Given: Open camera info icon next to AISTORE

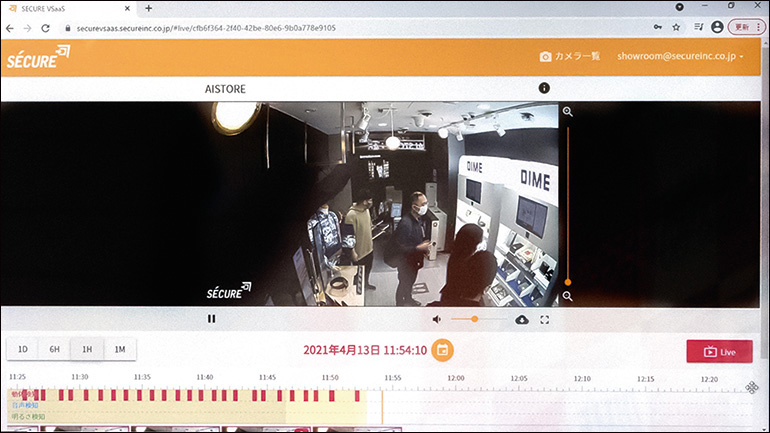Looking at the screenshot, I should (x=544, y=88).
